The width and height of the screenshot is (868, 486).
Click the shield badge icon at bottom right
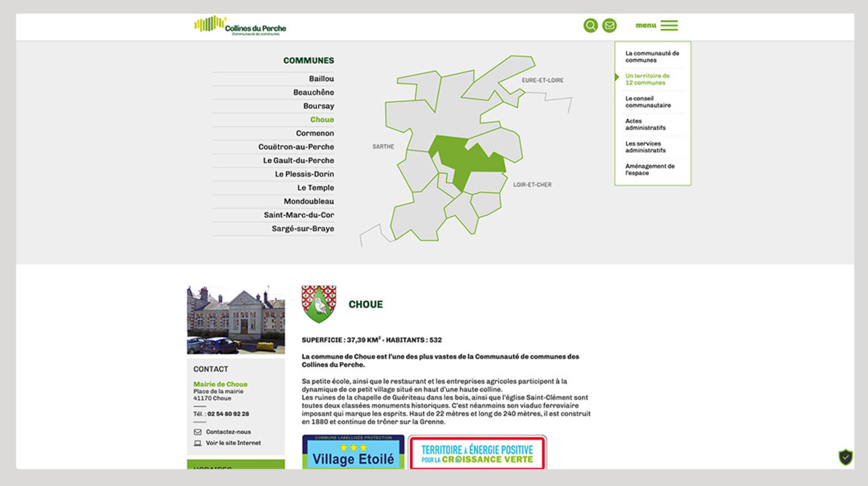point(845,457)
